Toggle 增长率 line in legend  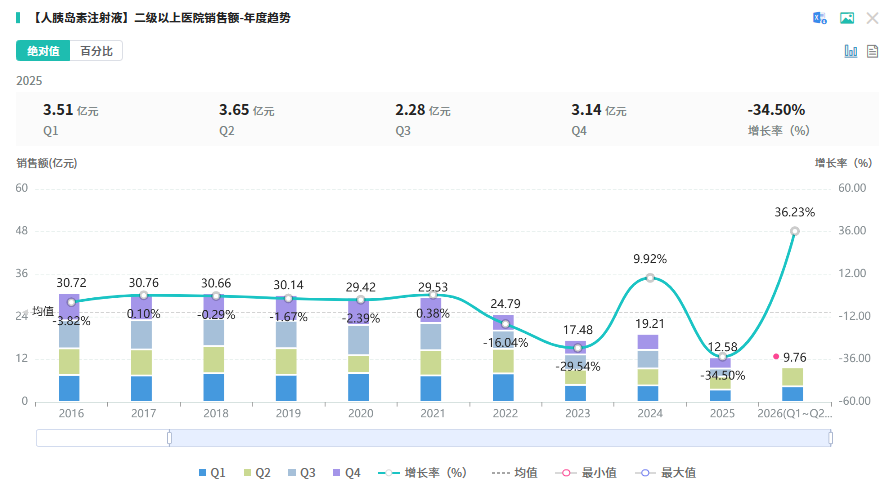click(x=422, y=473)
